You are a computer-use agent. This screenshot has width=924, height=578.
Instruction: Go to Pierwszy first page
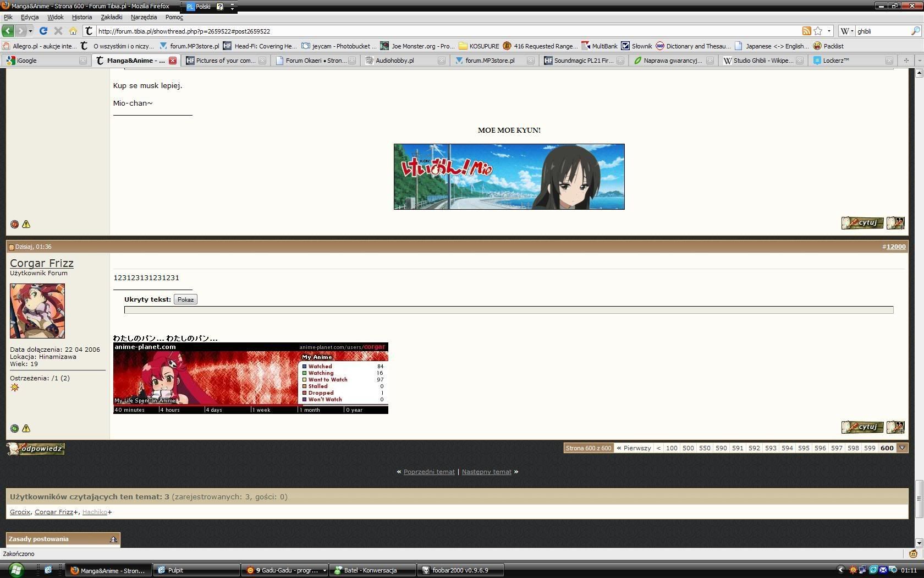634,448
